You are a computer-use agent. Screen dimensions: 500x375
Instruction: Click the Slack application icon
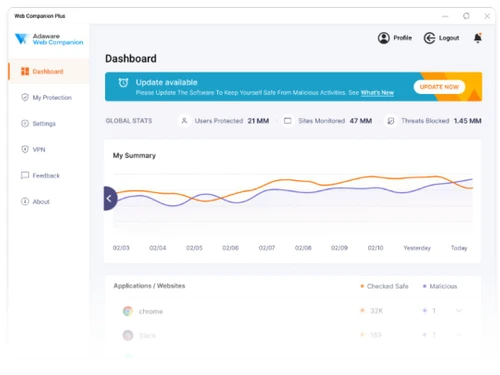[x=128, y=335]
